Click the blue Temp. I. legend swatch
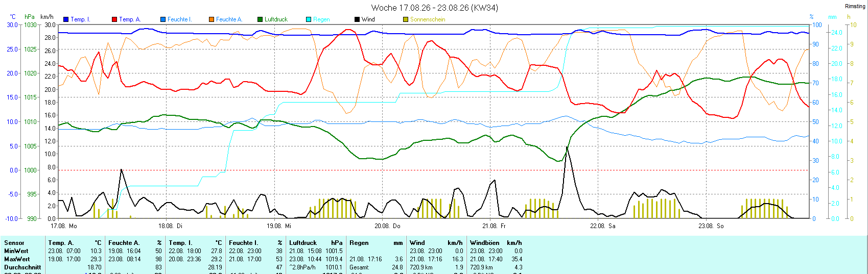This screenshot has width=868, height=274. 66,19
